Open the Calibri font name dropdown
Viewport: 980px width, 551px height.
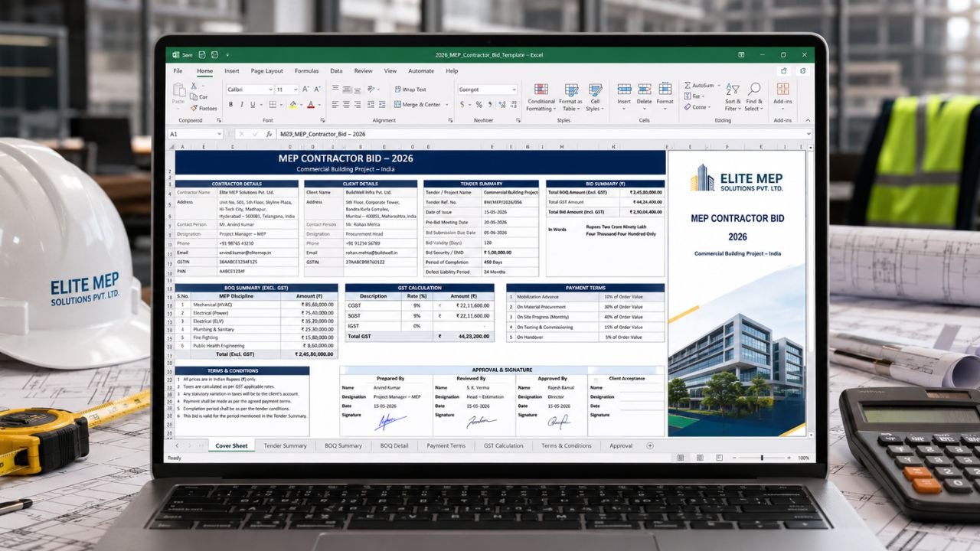tap(270, 90)
